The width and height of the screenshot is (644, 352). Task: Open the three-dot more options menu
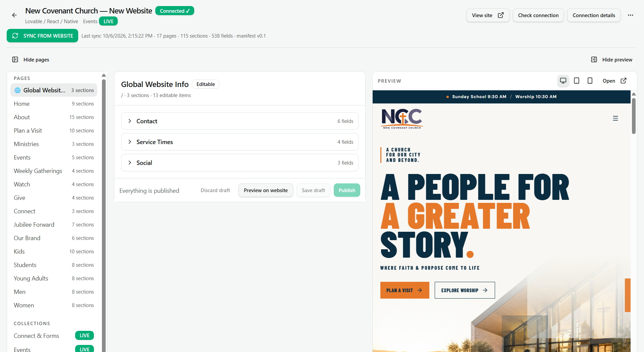point(631,15)
